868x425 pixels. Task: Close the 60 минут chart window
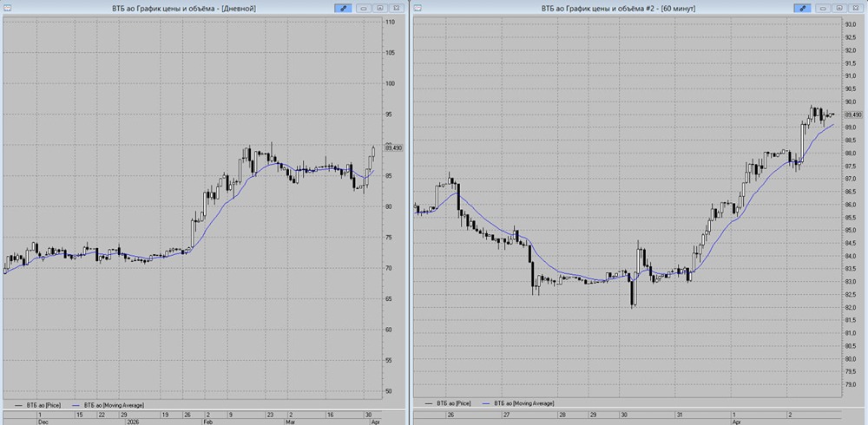click(856, 9)
